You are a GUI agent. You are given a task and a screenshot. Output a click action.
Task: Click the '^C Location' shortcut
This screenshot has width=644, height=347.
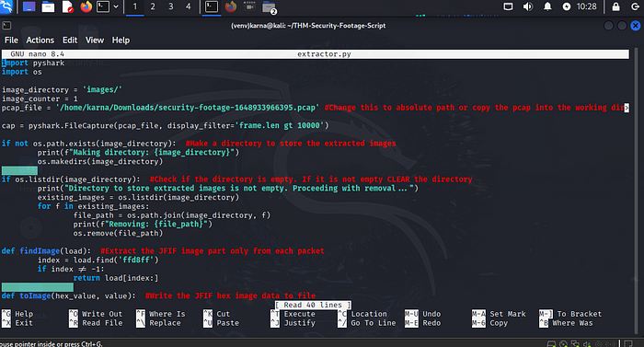point(362,314)
